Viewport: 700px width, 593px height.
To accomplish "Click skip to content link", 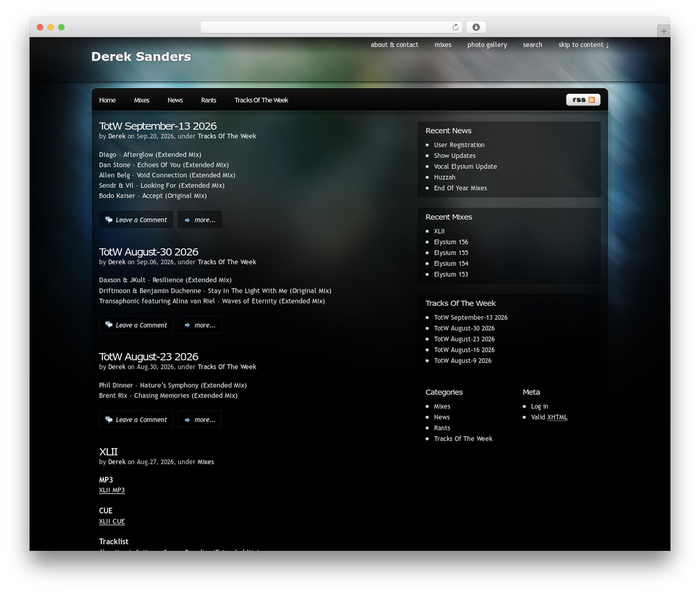I will (x=584, y=45).
